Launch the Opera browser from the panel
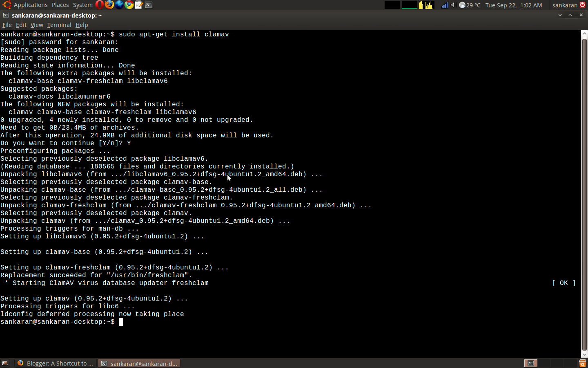Screen dimensions: 588x368 point(100,5)
